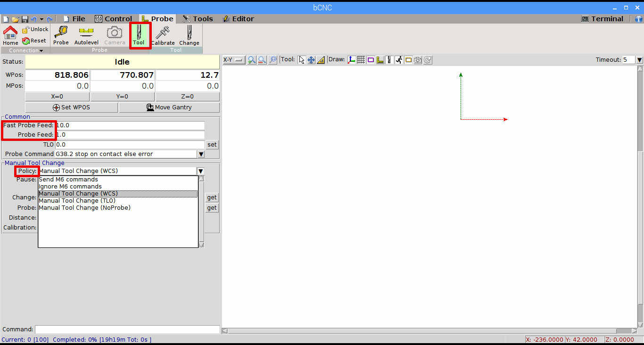Select 'Ignore M6 commands' policy
This screenshot has height=345, width=644.
pos(118,187)
